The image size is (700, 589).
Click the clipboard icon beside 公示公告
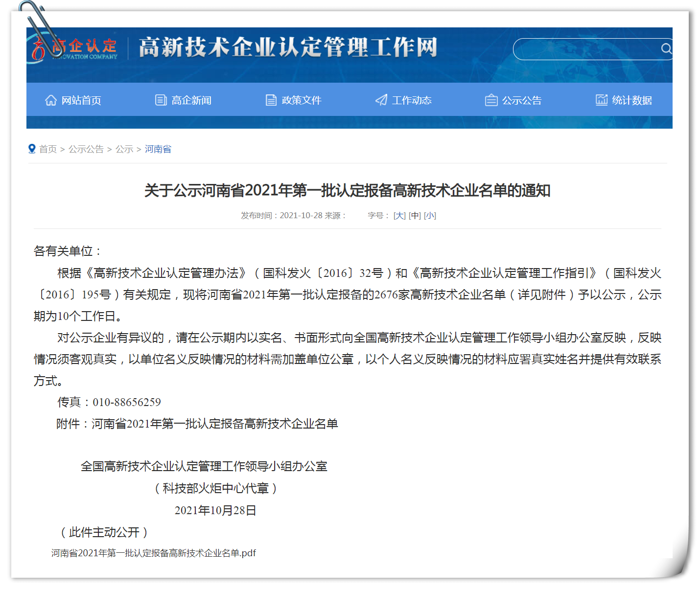491,100
